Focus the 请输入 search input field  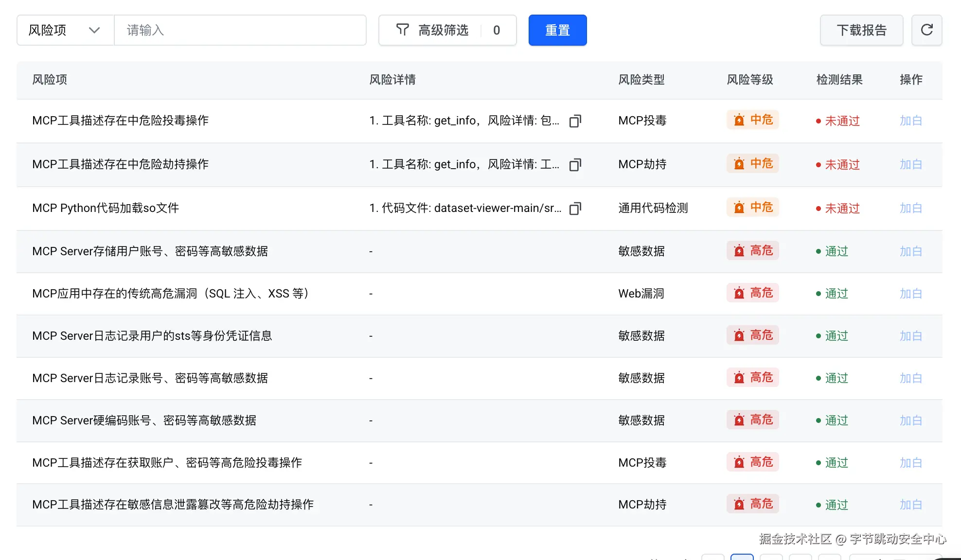(240, 30)
